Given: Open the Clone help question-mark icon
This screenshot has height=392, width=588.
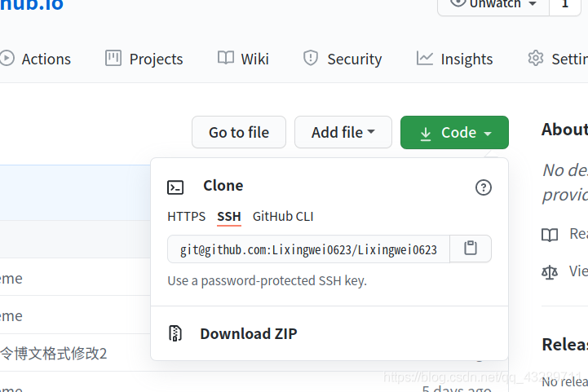Looking at the screenshot, I should pyautogui.click(x=484, y=187).
